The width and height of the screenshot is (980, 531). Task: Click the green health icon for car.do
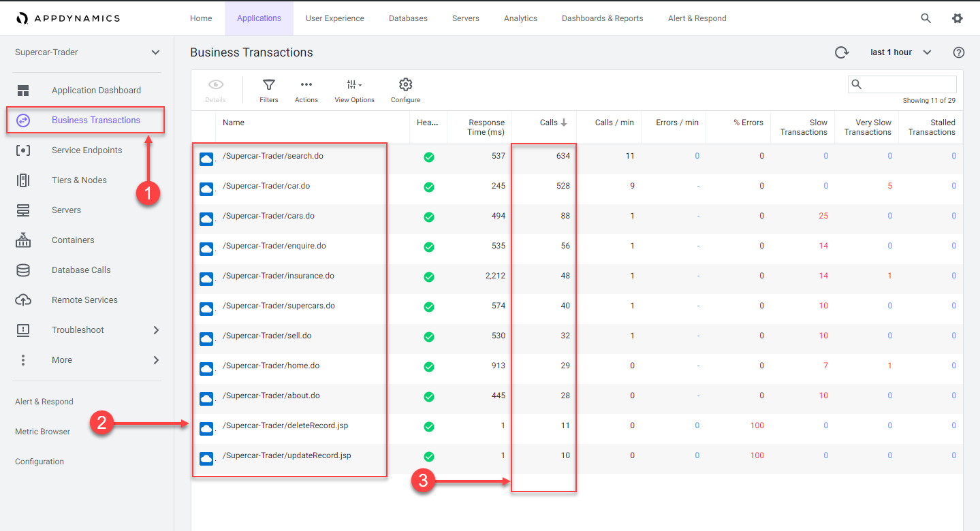[x=429, y=187]
